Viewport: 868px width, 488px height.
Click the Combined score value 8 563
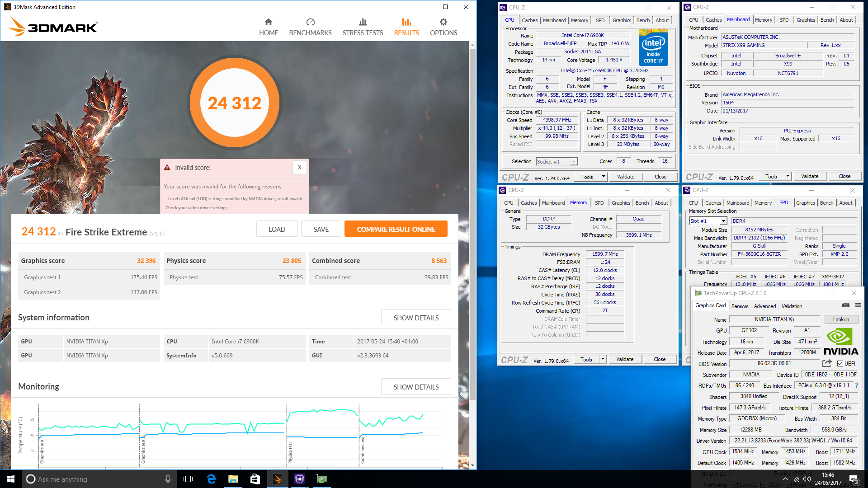click(439, 261)
